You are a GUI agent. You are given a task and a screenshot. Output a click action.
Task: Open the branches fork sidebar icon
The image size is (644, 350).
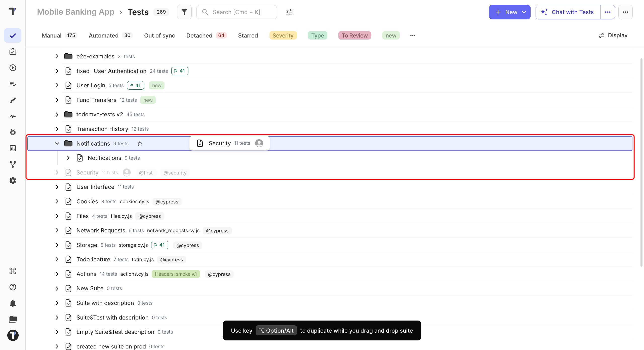tap(13, 164)
